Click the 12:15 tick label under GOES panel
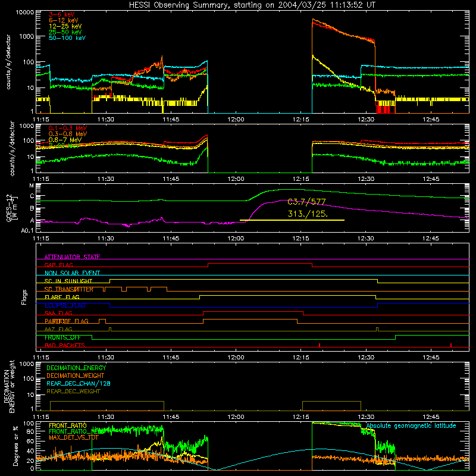 click(x=300, y=239)
